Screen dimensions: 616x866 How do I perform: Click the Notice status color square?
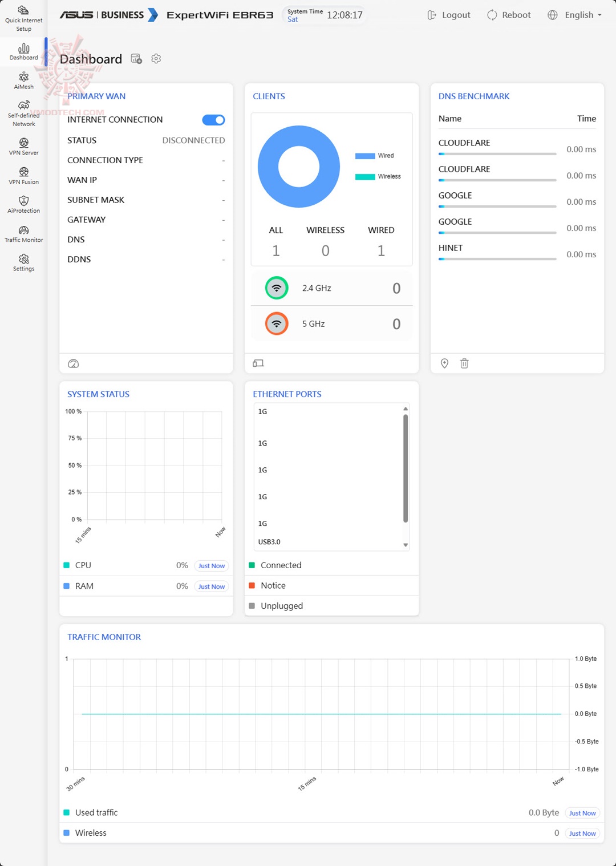tap(252, 585)
